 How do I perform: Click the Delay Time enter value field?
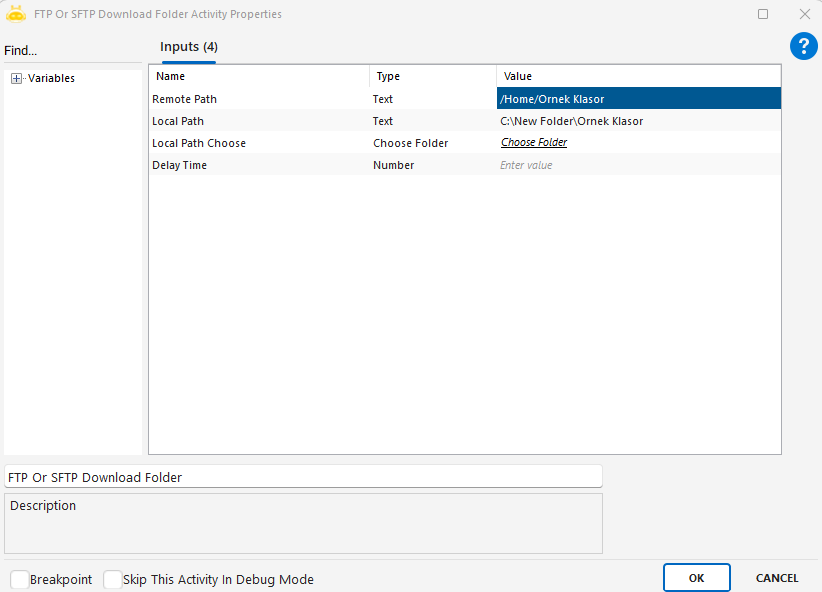click(638, 165)
